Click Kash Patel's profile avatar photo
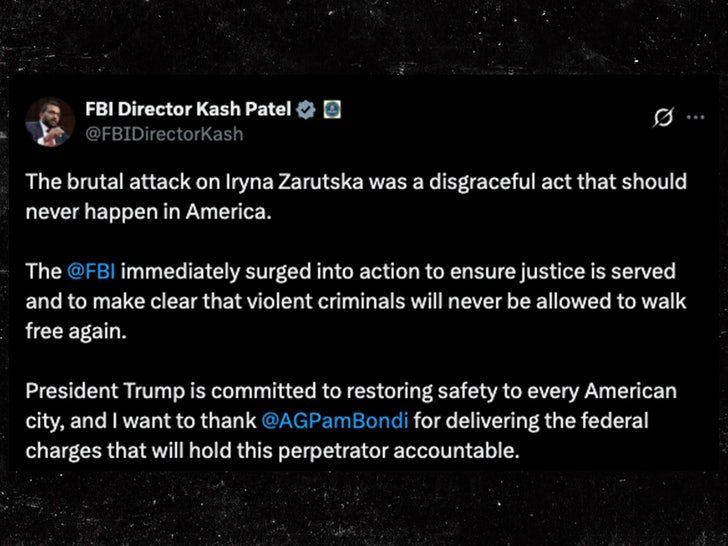This screenshot has height=546, width=728. coord(48,120)
